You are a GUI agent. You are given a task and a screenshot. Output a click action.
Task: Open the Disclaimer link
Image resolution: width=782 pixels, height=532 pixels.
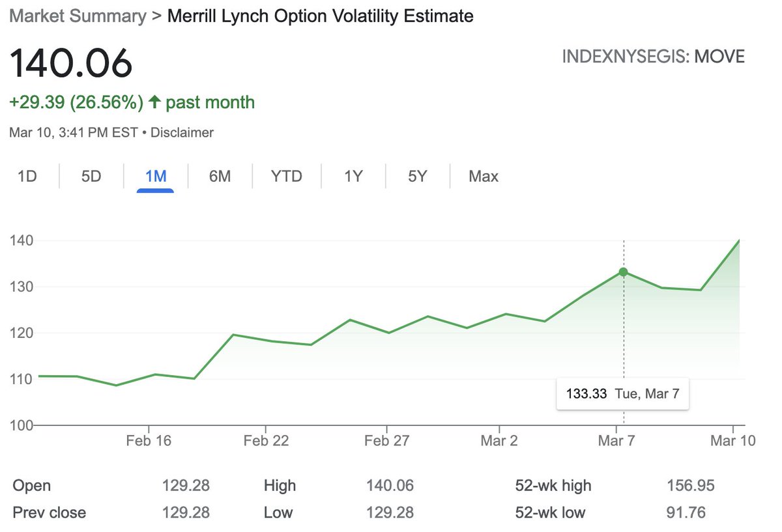coord(182,133)
